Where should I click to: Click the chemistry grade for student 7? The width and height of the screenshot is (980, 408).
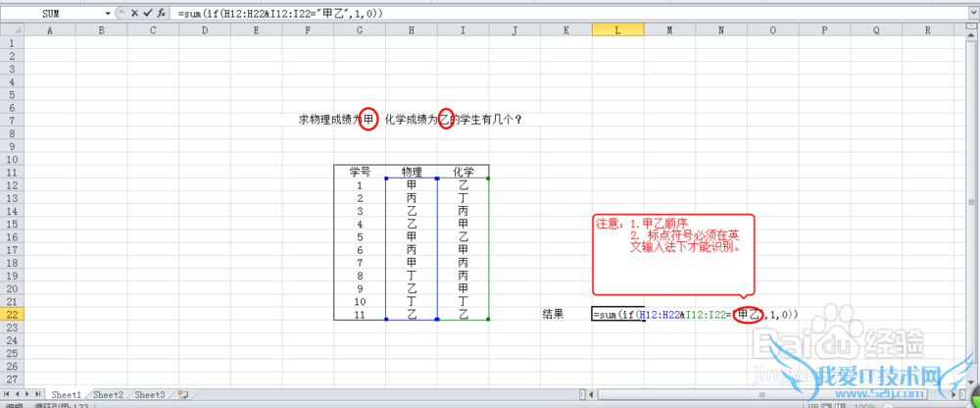[463, 263]
